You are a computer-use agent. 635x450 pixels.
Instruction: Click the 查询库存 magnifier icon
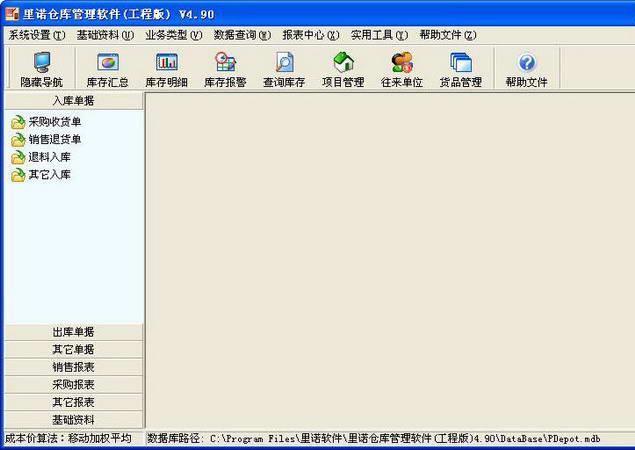point(284,62)
